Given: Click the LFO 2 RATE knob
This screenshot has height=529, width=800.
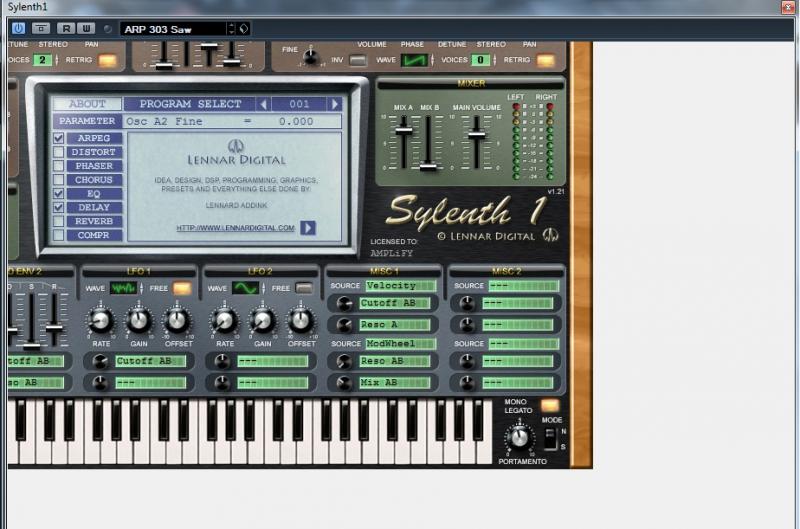Looking at the screenshot, I should pyautogui.click(x=224, y=320).
